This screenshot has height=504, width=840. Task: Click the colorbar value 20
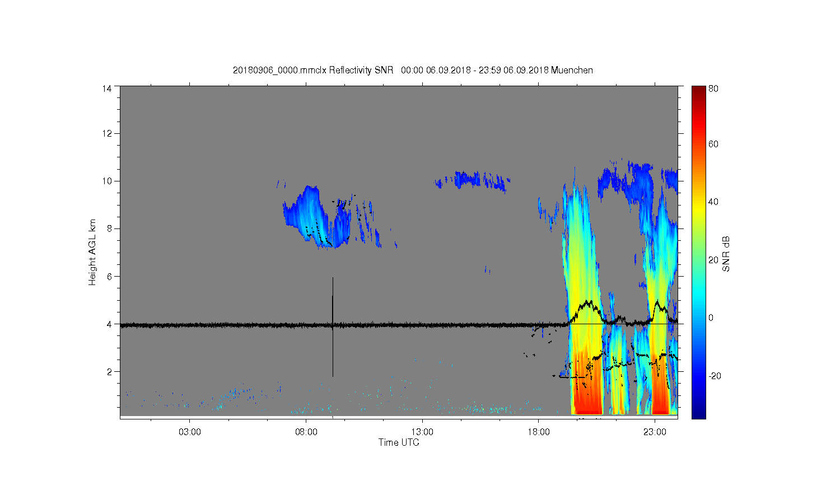tap(713, 260)
